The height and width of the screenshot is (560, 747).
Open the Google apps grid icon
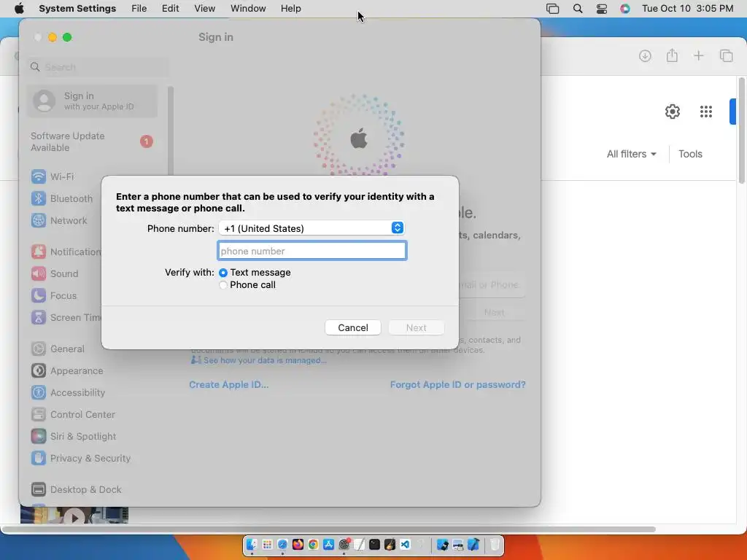point(705,112)
